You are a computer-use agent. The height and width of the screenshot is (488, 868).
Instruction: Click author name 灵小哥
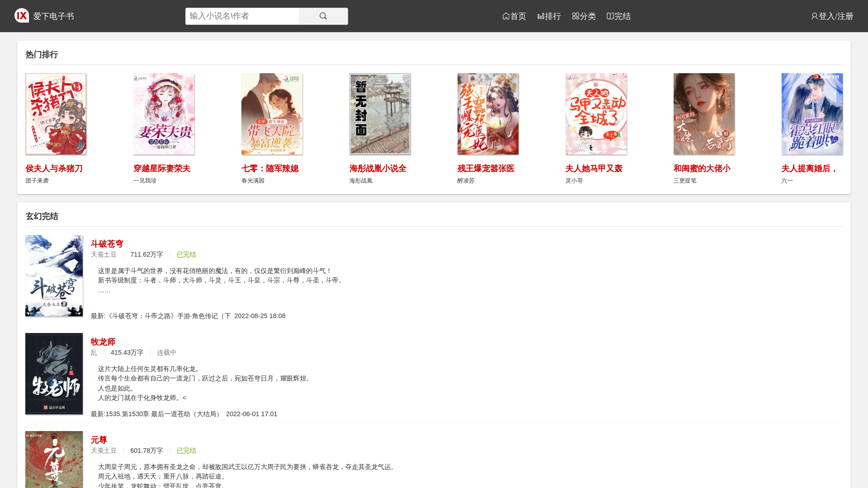click(x=574, y=181)
